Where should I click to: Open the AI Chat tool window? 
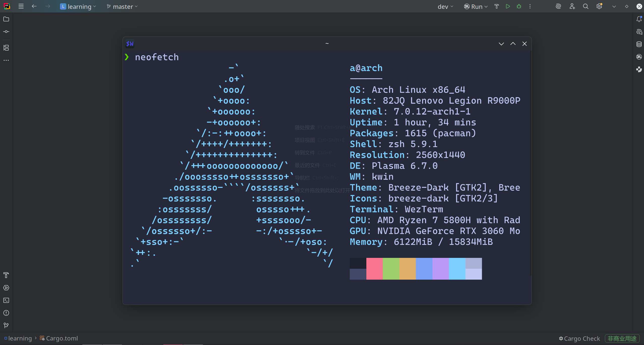[x=639, y=32]
